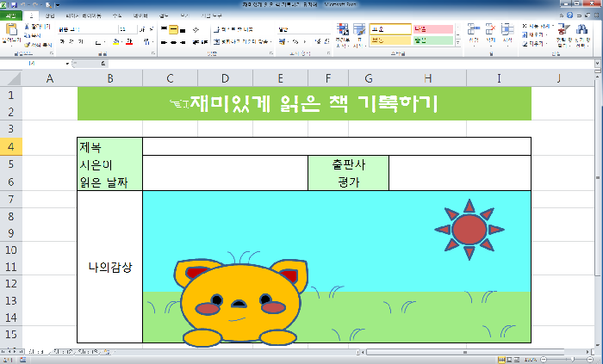Viewport: 603px width, 364px height.
Task: Switch to the Insert ribbon tab
Action: [x=49, y=15]
